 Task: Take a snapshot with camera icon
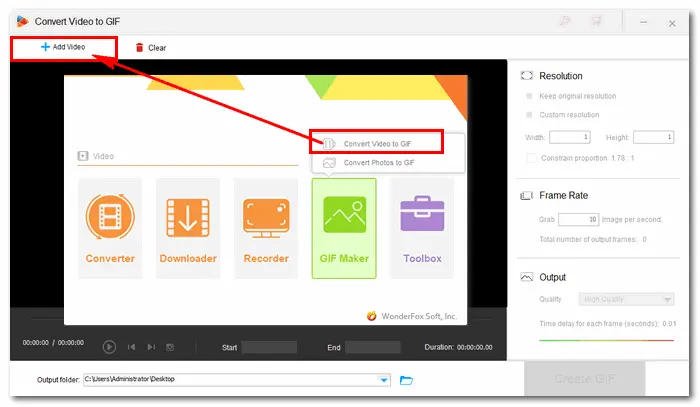pyautogui.click(x=170, y=347)
